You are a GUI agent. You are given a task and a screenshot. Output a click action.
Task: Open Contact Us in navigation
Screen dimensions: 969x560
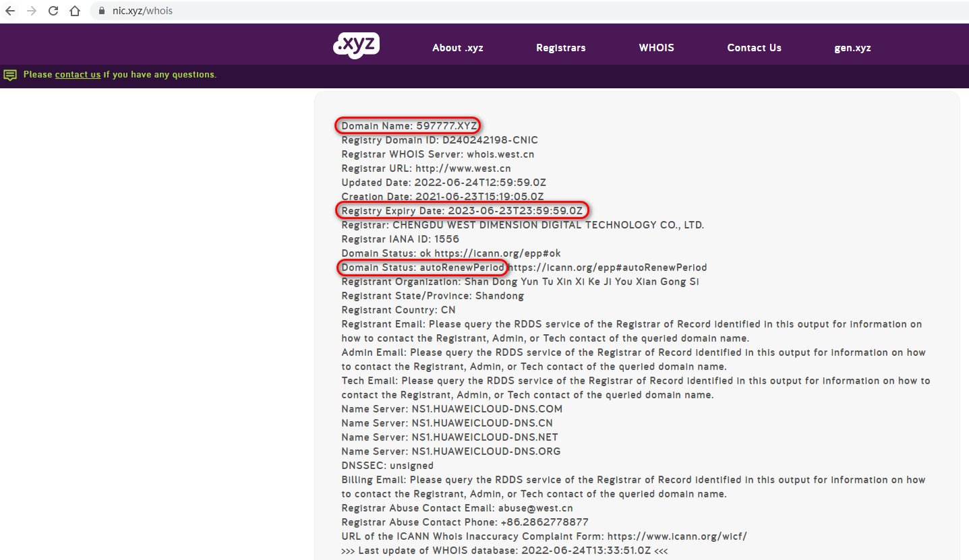tap(755, 48)
